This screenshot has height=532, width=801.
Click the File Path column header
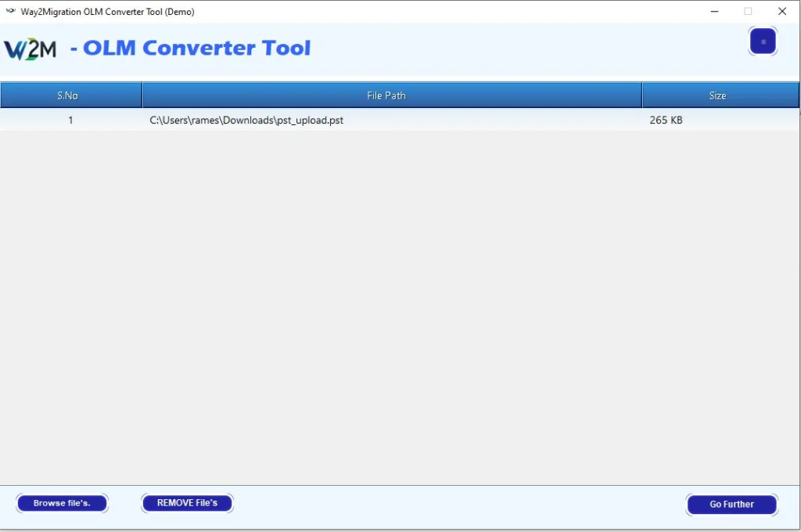point(386,95)
